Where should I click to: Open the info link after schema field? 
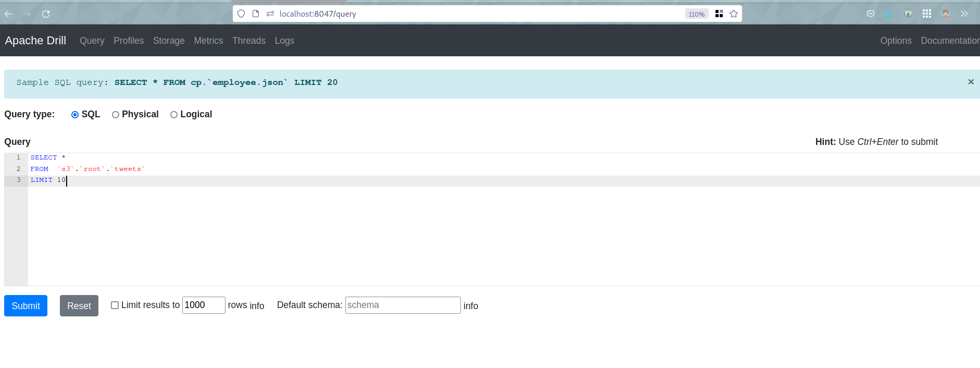click(471, 306)
